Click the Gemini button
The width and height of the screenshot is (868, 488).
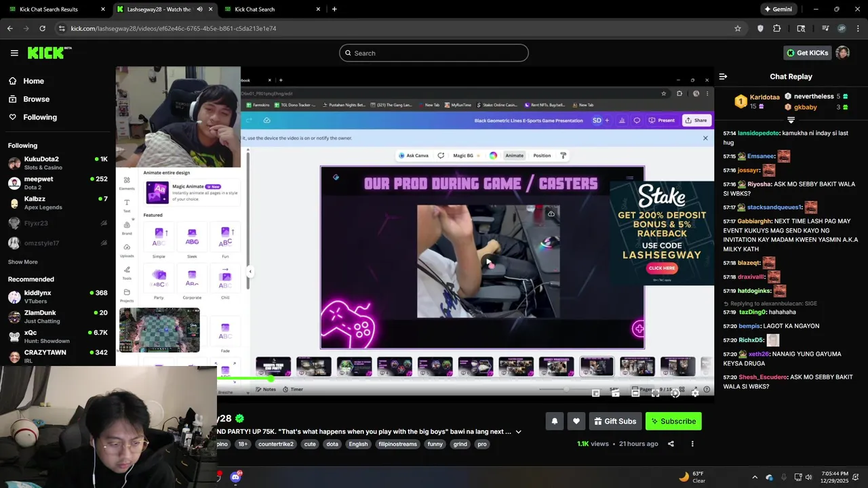coord(778,9)
